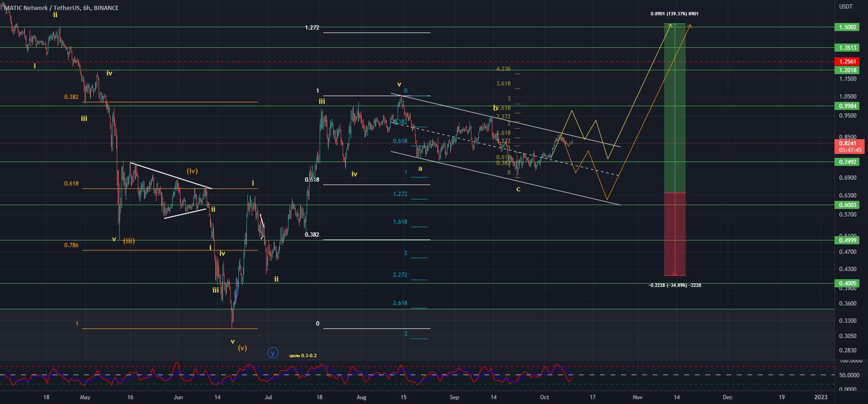
Task: Click the 0.3050 price axis tick
Action: (847, 336)
